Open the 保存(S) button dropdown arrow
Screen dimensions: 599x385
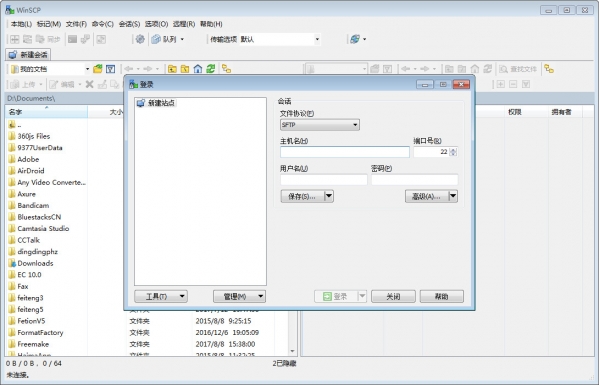click(x=329, y=196)
